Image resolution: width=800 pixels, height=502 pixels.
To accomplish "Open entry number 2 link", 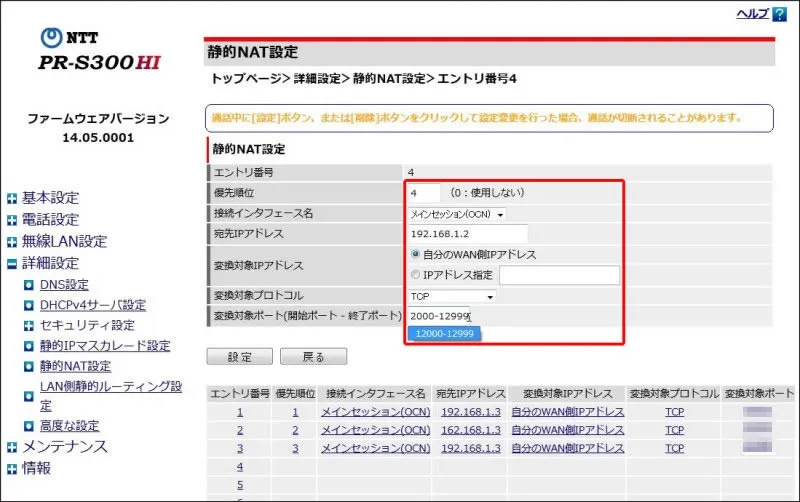I will click(240, 430).
